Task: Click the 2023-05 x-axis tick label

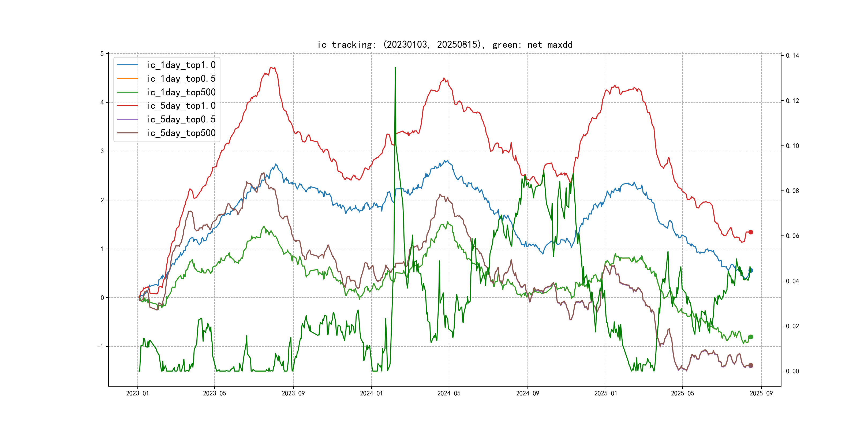Action: click(x=214, y=393)
